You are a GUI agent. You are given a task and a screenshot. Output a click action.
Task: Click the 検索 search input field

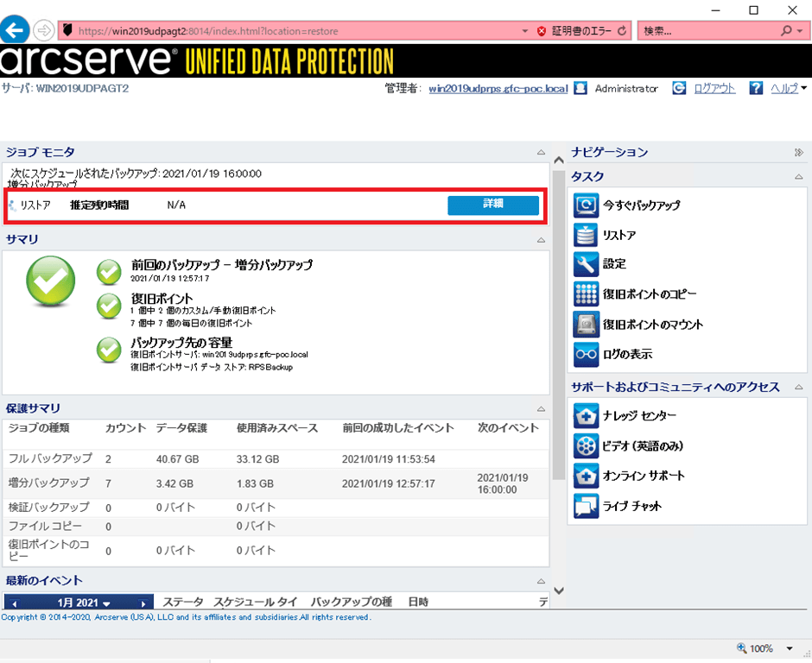[x=708, y=31]
